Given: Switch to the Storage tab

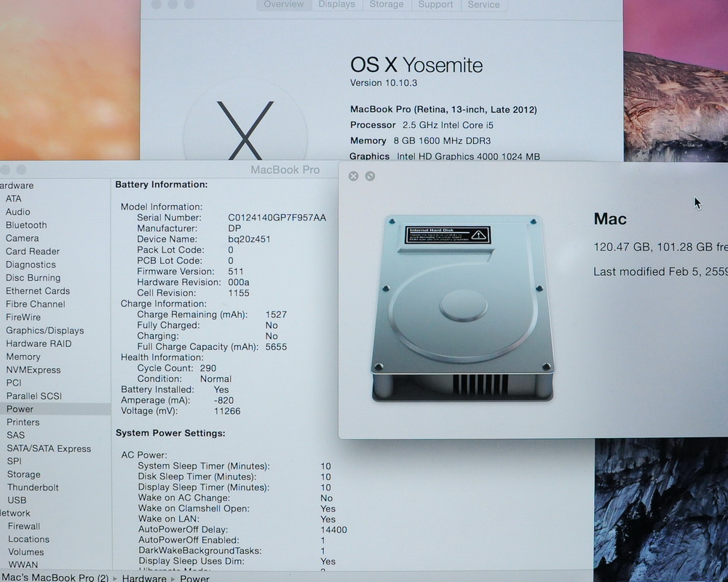Looking at the screenshot, I should click(x=387, y=4).
